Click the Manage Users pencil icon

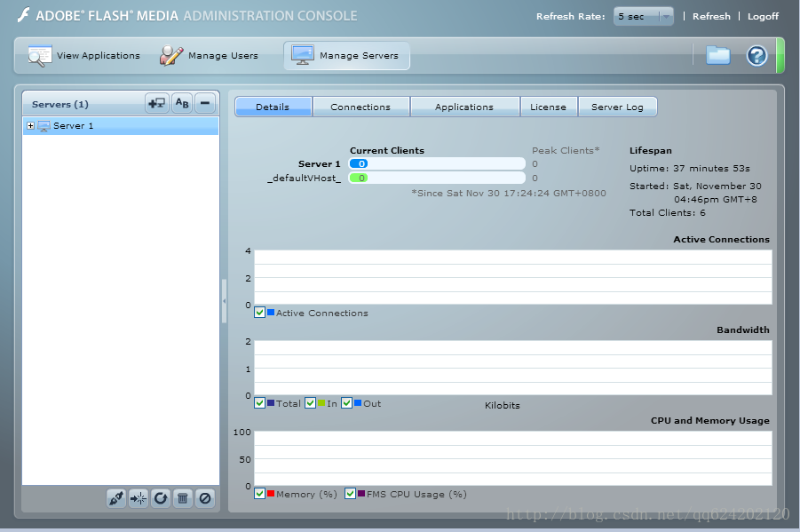(170, 56)
